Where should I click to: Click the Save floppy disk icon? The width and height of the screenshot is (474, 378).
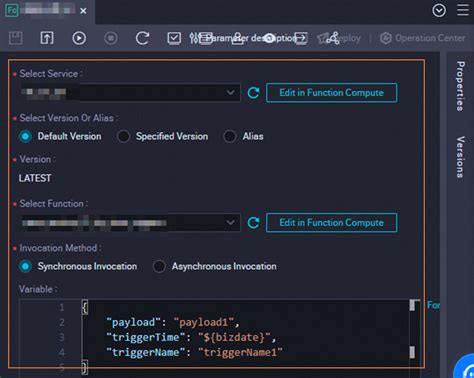pos(15,38)
